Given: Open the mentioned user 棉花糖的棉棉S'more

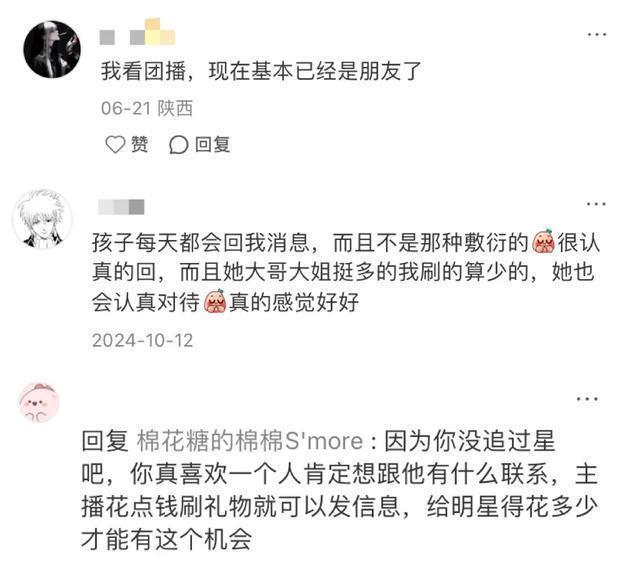Looking at the screenshot, I should (250, 441).
